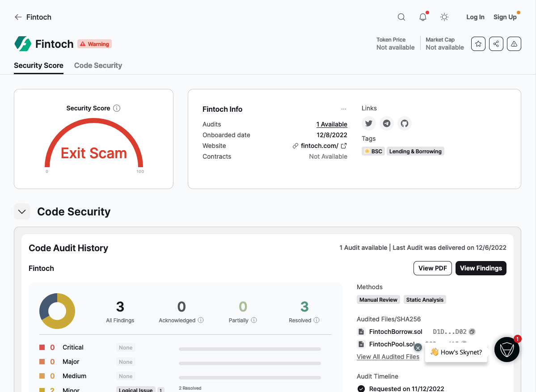This screenshot has width=536, height=392.
Task: Open the notifications bell
Action: [x=422, y=17]
